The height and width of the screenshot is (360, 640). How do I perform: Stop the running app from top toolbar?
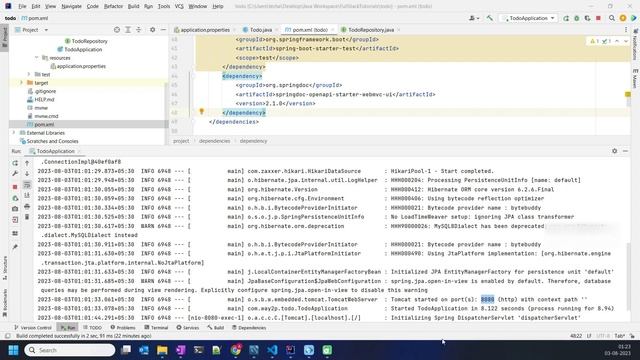tap(598, 18)
